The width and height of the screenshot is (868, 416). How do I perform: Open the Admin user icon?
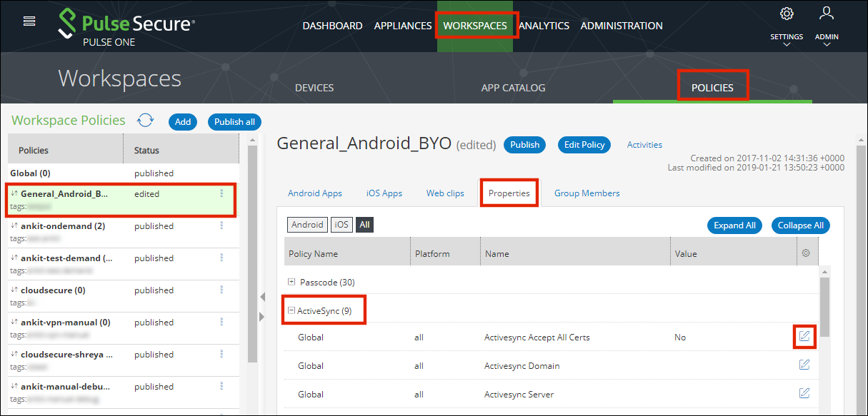(827, 14)
